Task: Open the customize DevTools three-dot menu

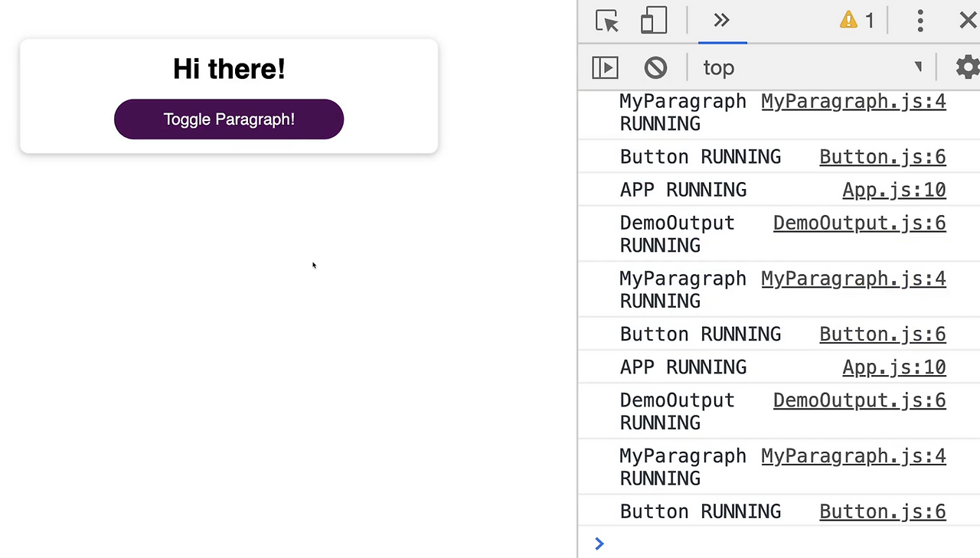Action: [x=920, y=21]
